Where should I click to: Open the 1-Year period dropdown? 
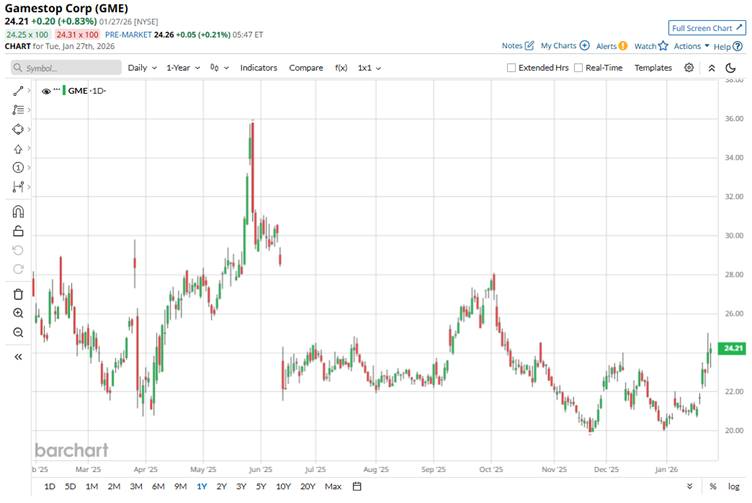pyautogui.click(x=183, y=68)
